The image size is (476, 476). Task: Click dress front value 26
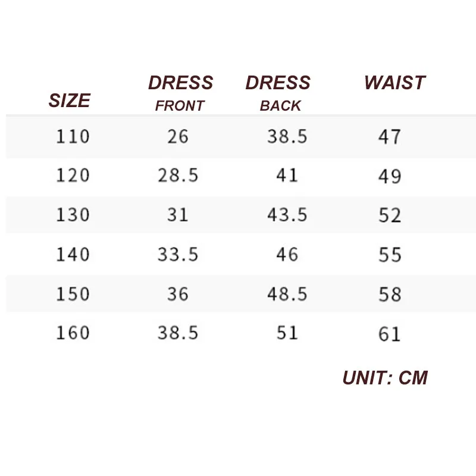[x=177, y=137]
